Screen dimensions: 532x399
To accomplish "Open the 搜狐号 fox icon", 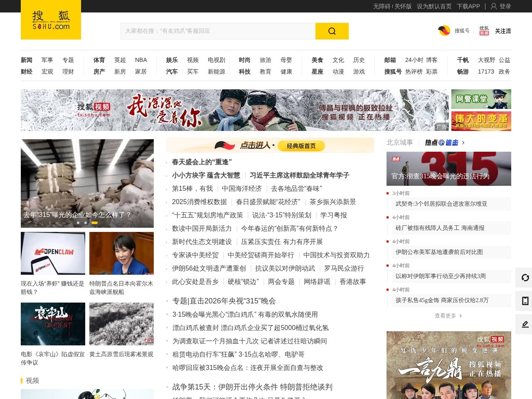I will (x=444, y=31).
